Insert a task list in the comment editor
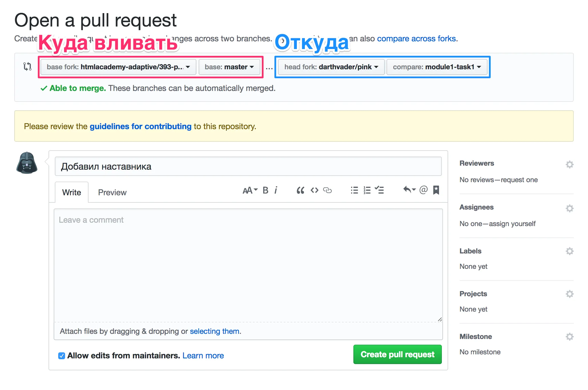 coord(380,190)
